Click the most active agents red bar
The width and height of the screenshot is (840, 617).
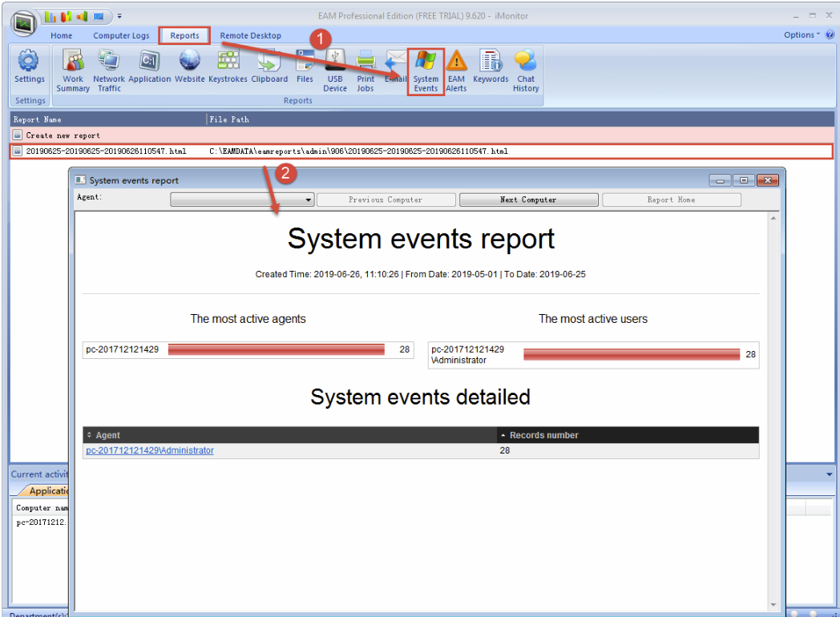tap(277, 349)
